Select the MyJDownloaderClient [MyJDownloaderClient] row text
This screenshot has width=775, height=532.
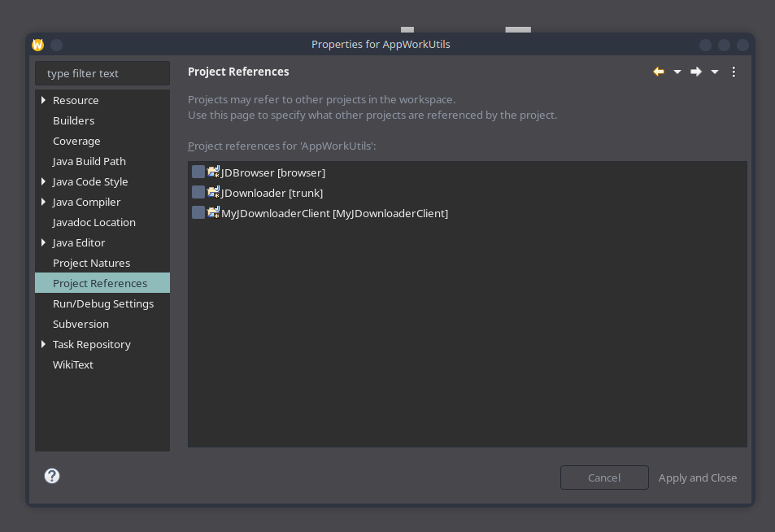pyautogui.click(x=334, y=213)
